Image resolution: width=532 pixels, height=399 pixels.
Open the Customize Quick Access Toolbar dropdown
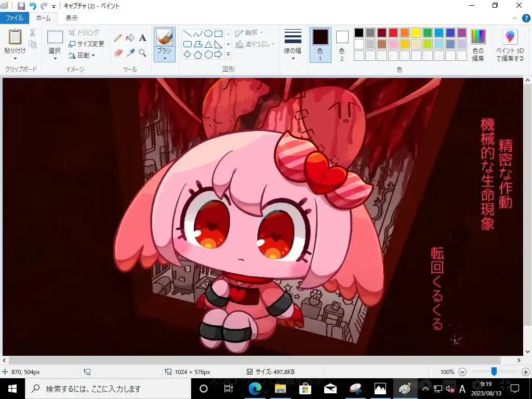[x=54, y=6]
